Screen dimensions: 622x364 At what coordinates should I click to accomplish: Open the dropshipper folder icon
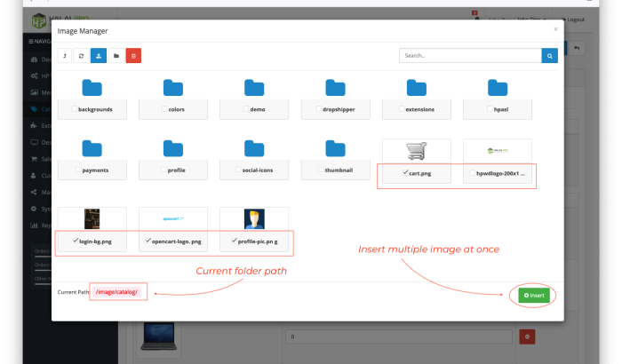point(335,88)
